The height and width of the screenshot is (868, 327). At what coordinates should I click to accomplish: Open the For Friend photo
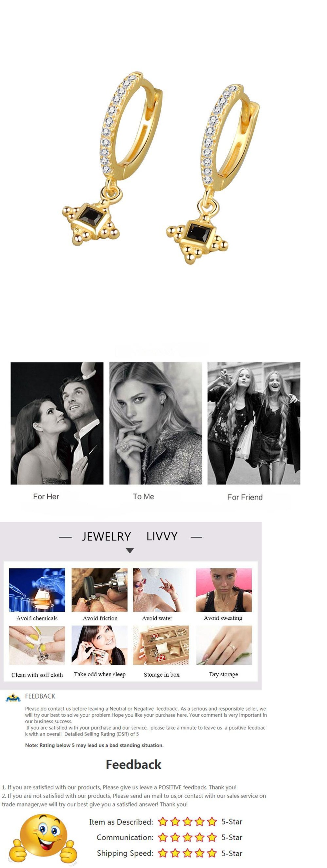click(x=254, y=423)
